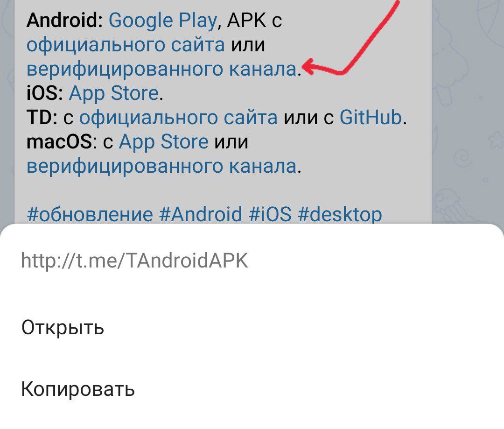Tap the #Android hashtag
504x429 pixels.
pos(201,214)
